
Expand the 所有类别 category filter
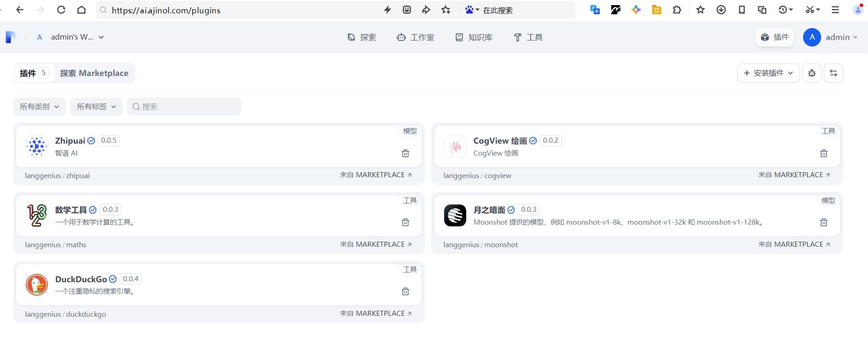tap(40, 106)
